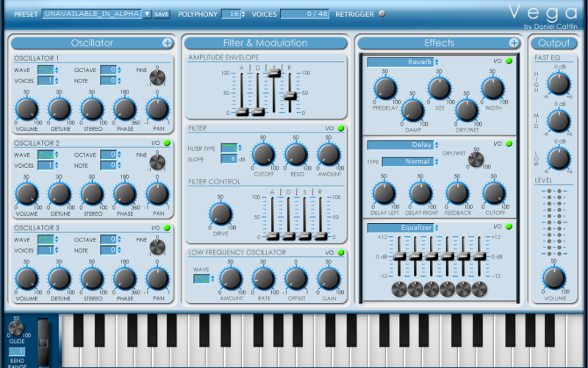Click first Equalizer band knob
Viewport: 588px width, 368px height.
[399, 289]
